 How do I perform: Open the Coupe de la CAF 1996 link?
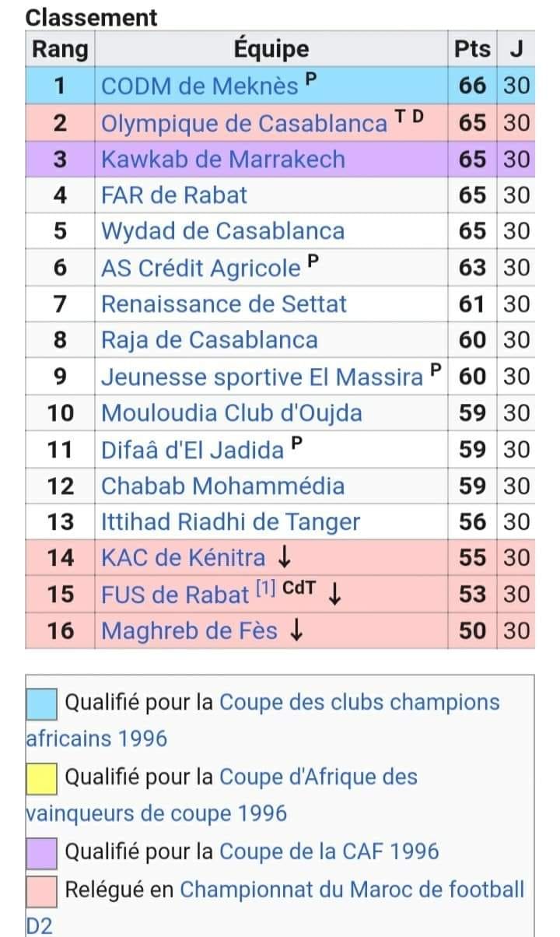pos(329,851)
